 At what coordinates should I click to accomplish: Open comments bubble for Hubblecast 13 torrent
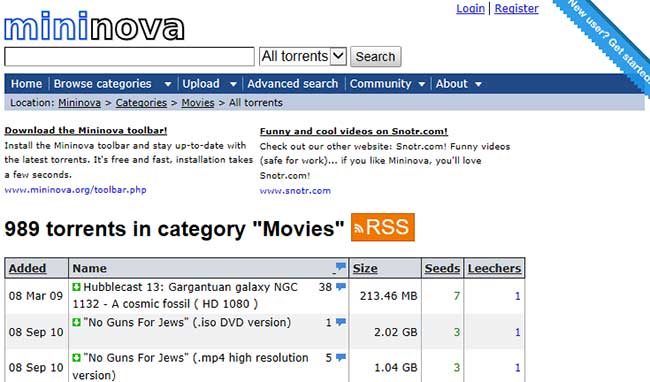coord(341,286)
